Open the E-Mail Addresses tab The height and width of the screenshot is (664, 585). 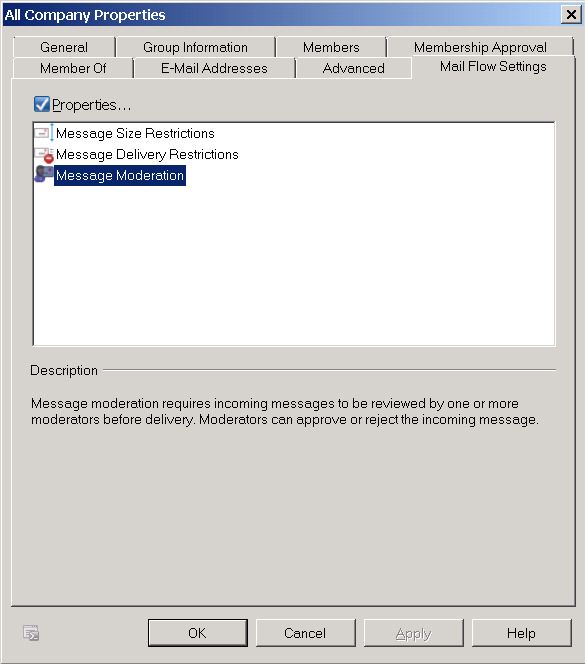(x=214, y=68)
